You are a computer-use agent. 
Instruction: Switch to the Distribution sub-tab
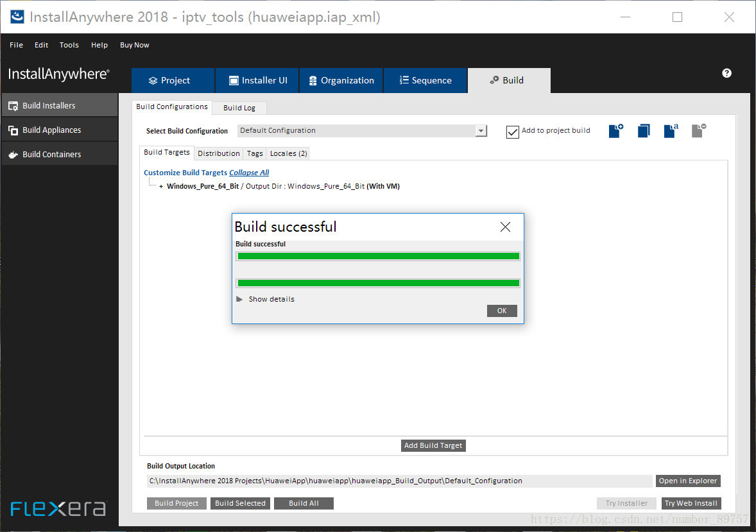pos(218,153)
